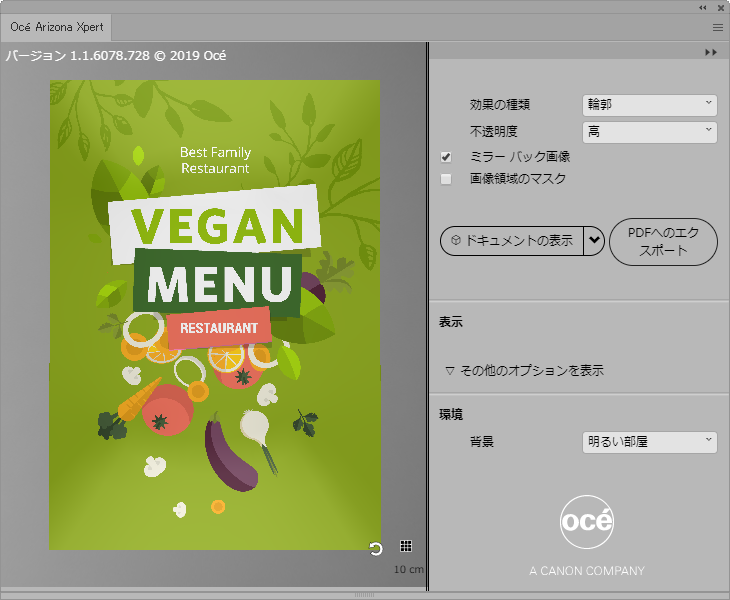Collapse settings pane with double right arrows
The height and width of the screenshot is (600, 730).
[x=711, y=53]
